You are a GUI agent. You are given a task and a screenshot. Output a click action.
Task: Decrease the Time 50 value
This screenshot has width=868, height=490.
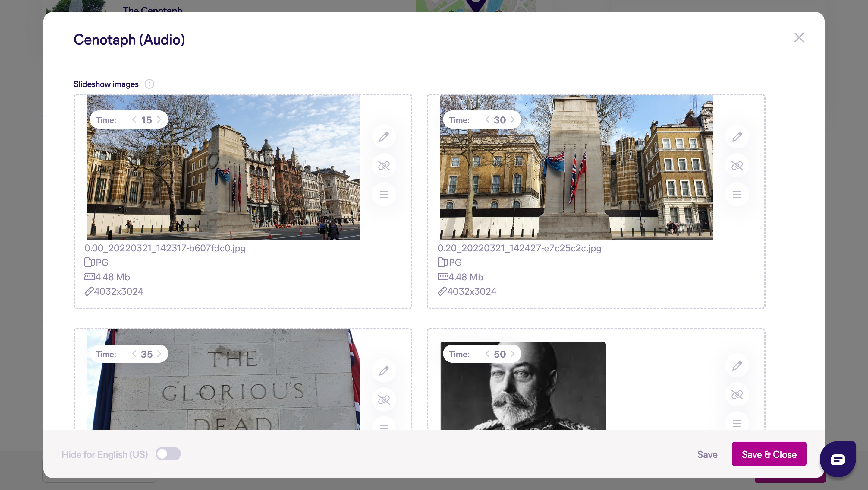[487, 354]
